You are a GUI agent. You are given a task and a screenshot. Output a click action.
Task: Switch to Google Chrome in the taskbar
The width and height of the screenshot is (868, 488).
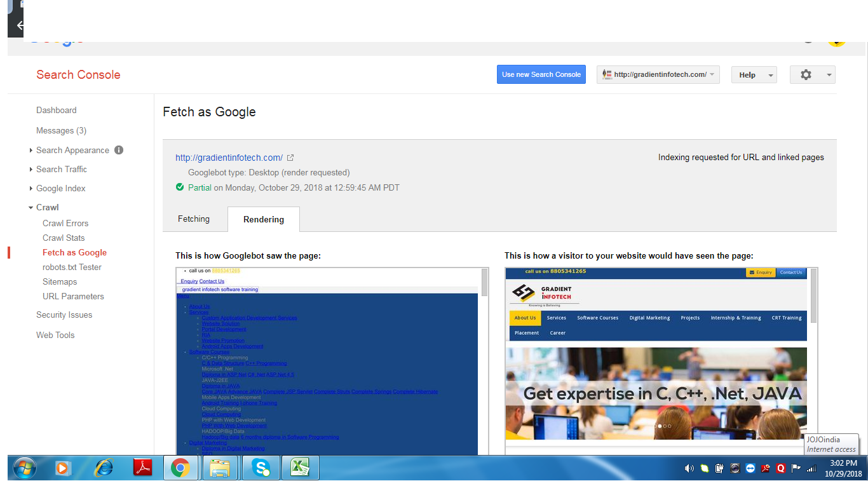[x=180, y=468]
